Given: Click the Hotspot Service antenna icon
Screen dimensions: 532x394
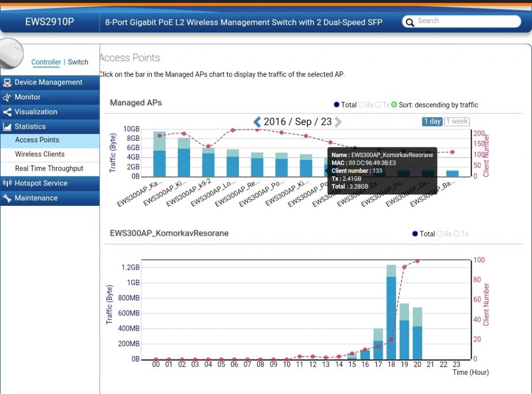Looking at the screenshot, I should 7,183.
